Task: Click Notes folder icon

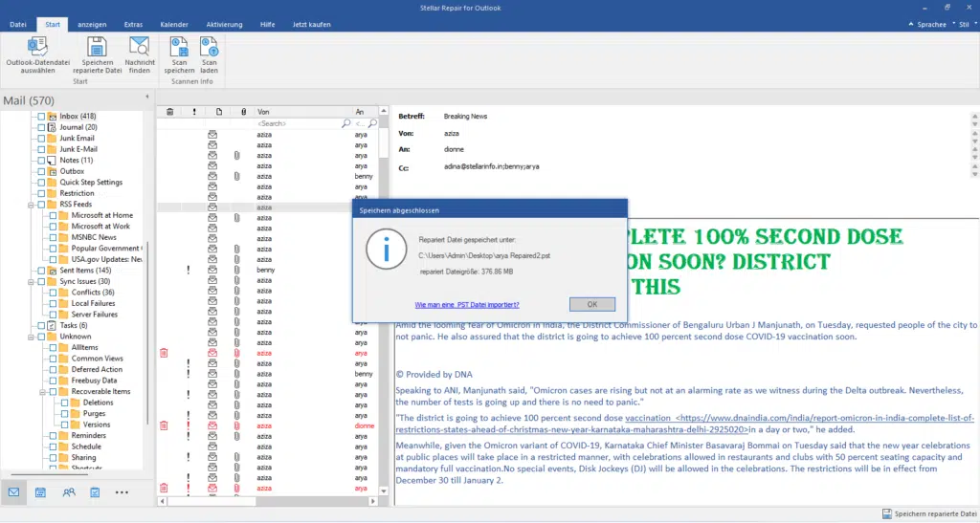Action: (52, 161)
